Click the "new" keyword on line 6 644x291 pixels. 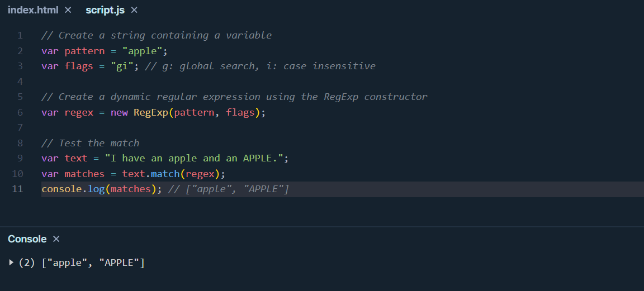click(x=119, y=112)
